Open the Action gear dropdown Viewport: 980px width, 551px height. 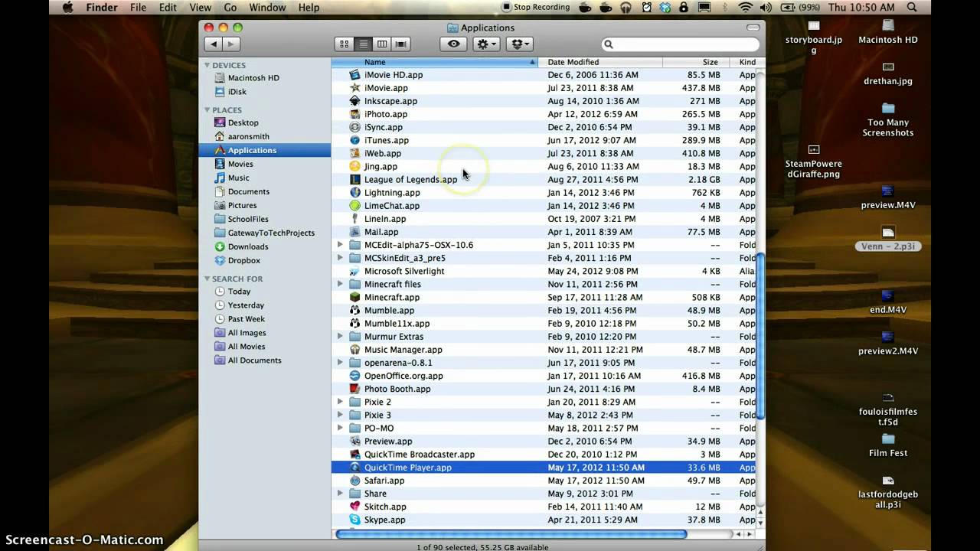(x=487, y=44)
